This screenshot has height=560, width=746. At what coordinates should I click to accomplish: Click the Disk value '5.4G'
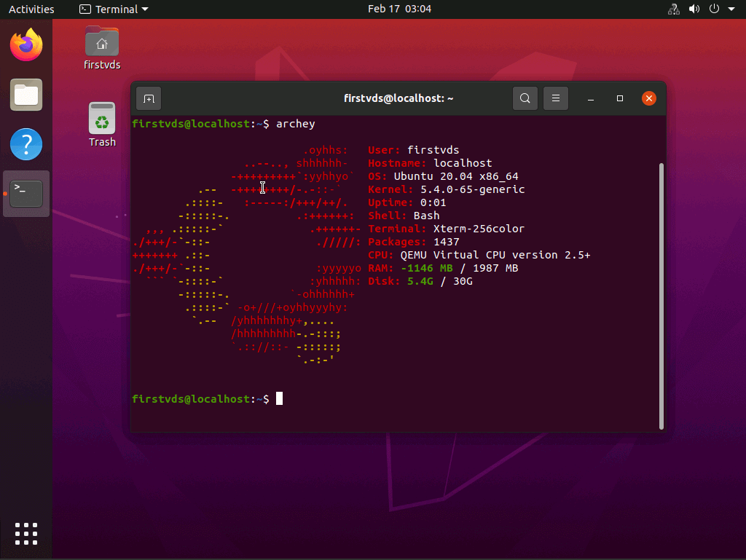[x=420, y=281]
